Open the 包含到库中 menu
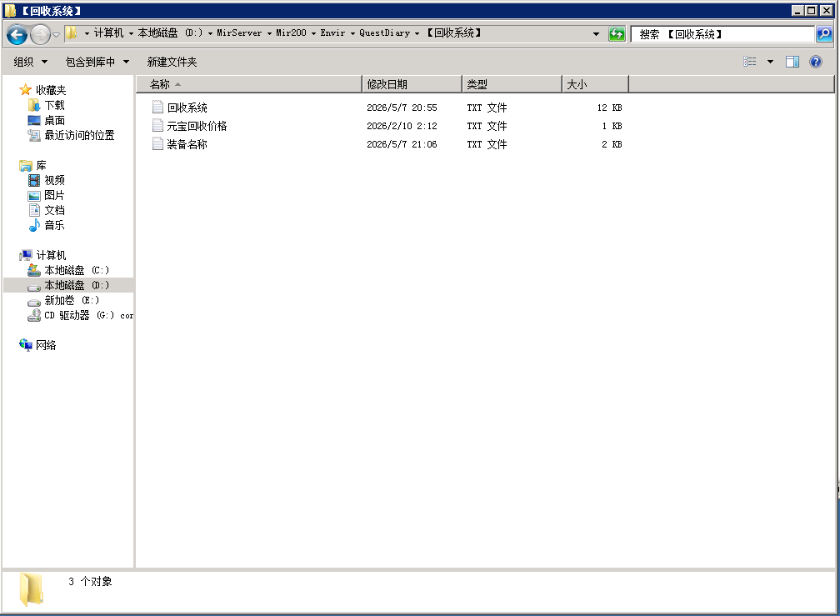 tap(97, 63)
